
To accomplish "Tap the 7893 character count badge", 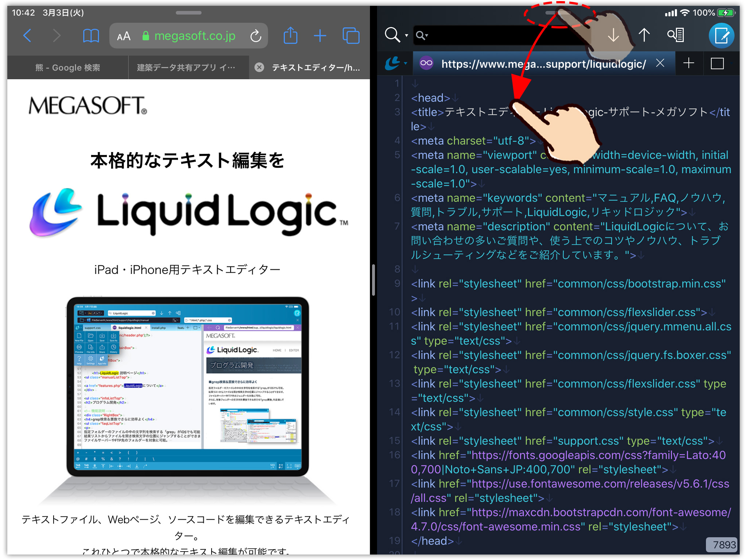I will [721, 544].
